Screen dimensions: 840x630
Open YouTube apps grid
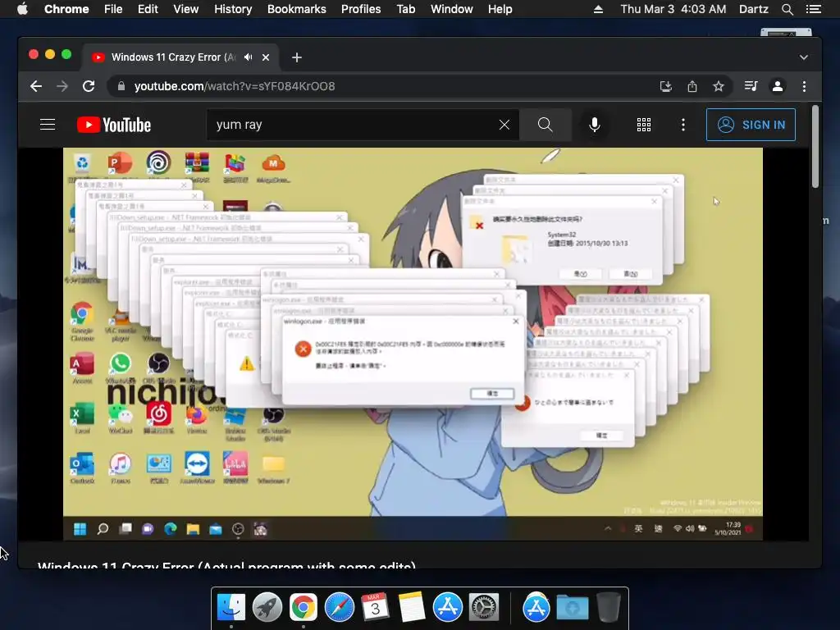[644, 125]
